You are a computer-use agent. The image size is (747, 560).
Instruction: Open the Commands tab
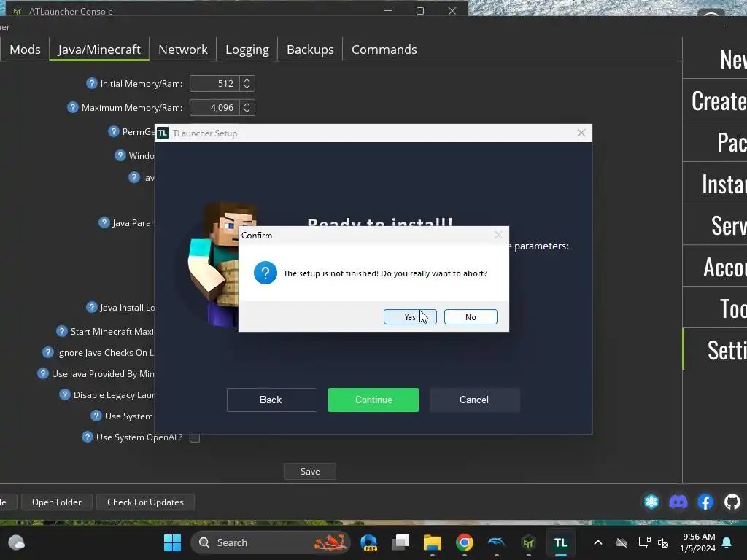pos(384,50)
